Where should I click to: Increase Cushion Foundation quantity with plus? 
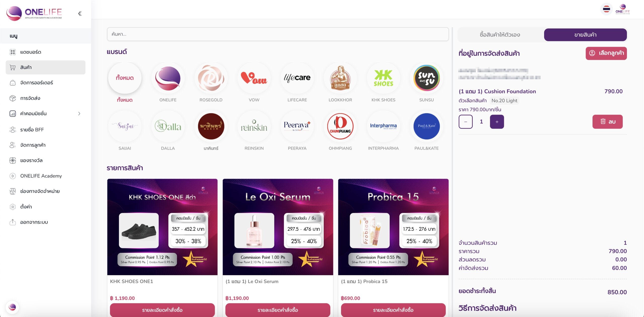497,122
